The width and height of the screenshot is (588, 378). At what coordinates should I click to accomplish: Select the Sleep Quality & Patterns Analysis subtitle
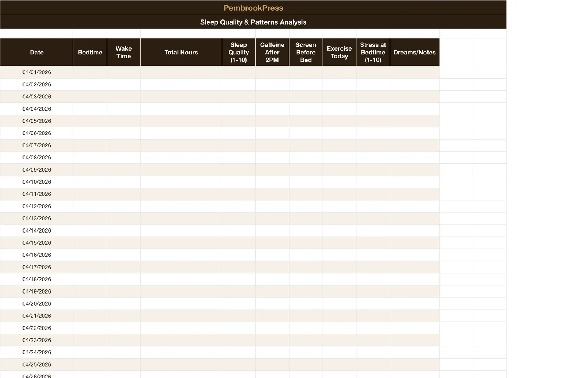coord(253,22)
